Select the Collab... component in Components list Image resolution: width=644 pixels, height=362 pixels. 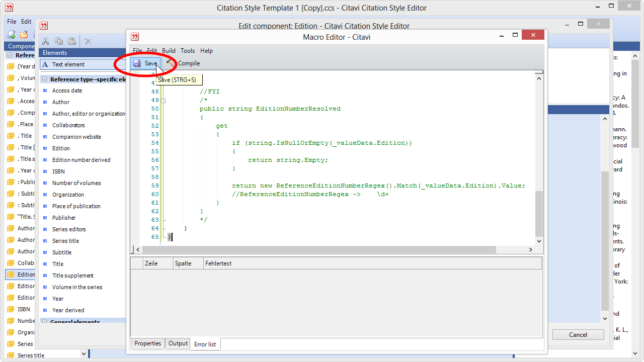click(21, 263)
